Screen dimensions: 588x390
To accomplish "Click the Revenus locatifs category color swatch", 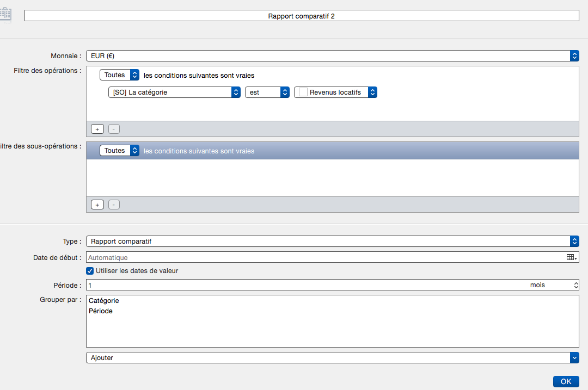I will 303,92.
